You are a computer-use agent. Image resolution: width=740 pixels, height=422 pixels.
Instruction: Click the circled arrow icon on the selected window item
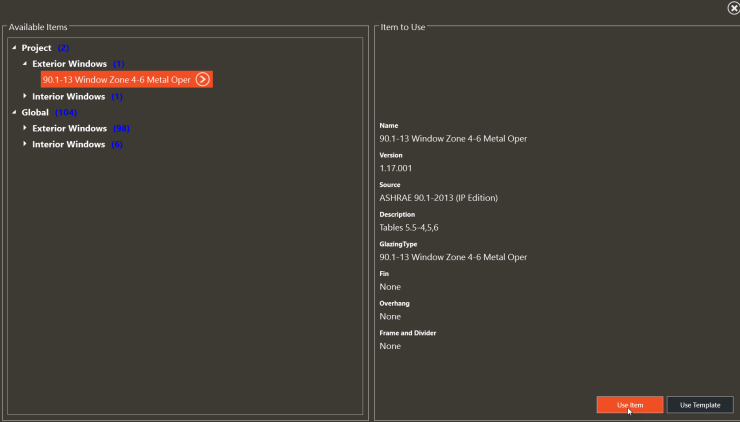pos(202,79)
